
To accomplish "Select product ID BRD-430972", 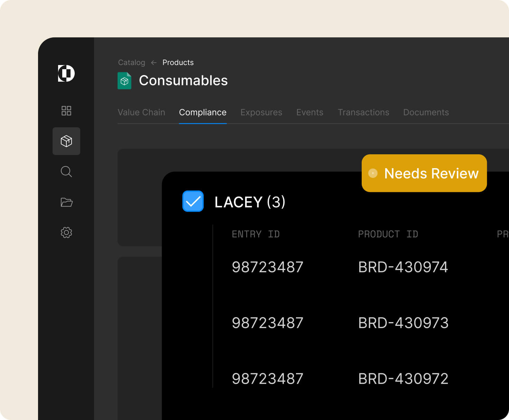I will (403, 379).
